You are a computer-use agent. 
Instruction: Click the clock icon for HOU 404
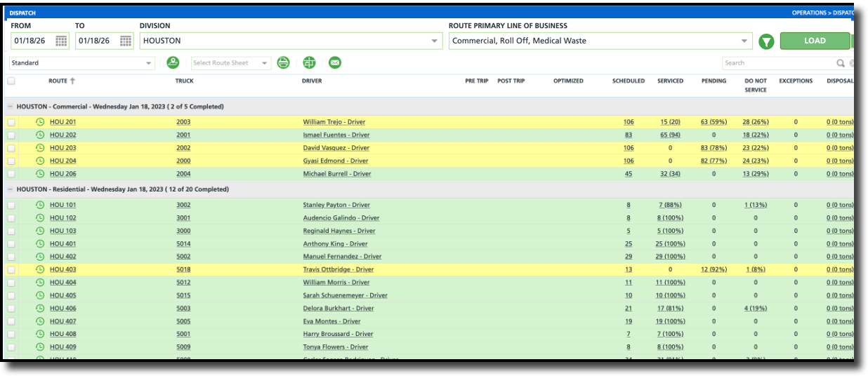(x=40, y=283)
